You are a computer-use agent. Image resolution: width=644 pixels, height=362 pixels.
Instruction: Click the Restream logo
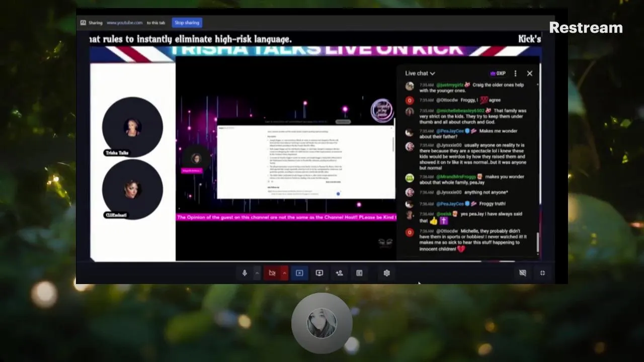(x=586, y=28)
